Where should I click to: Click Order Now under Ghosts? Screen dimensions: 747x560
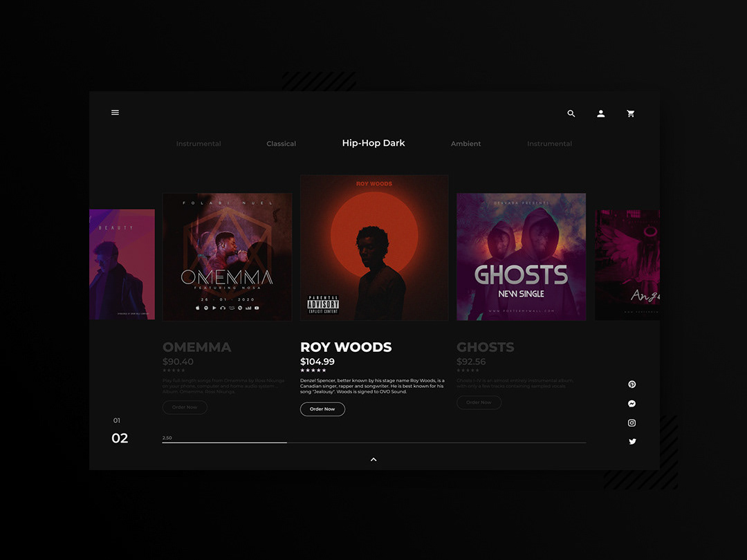click(x=479, y=402)
